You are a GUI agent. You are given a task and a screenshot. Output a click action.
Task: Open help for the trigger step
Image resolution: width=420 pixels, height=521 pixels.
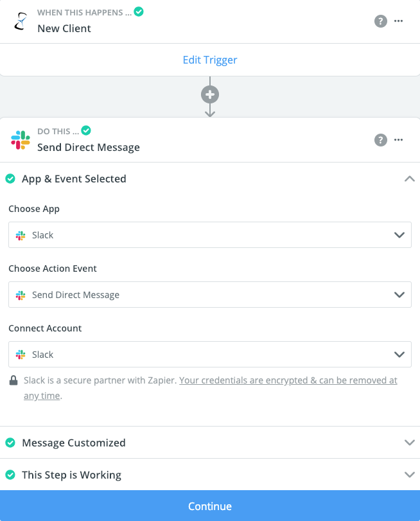380,21
